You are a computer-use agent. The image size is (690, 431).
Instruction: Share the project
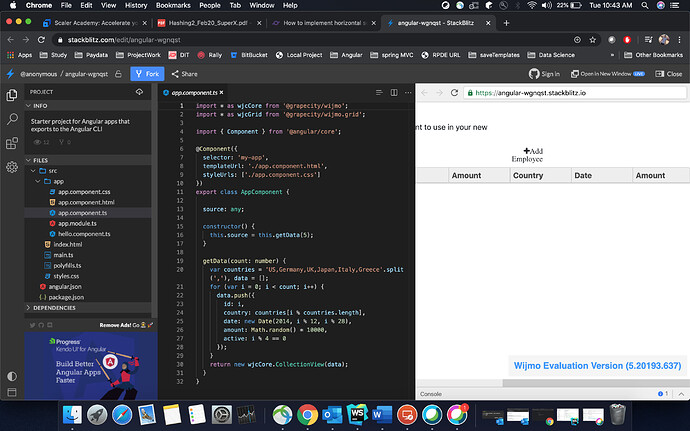coord(184,74)
